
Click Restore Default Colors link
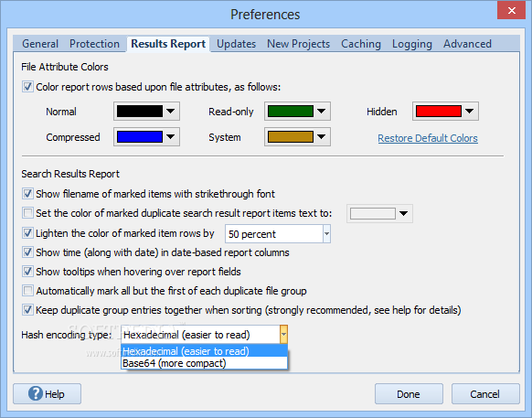click(x=428, y=138)
